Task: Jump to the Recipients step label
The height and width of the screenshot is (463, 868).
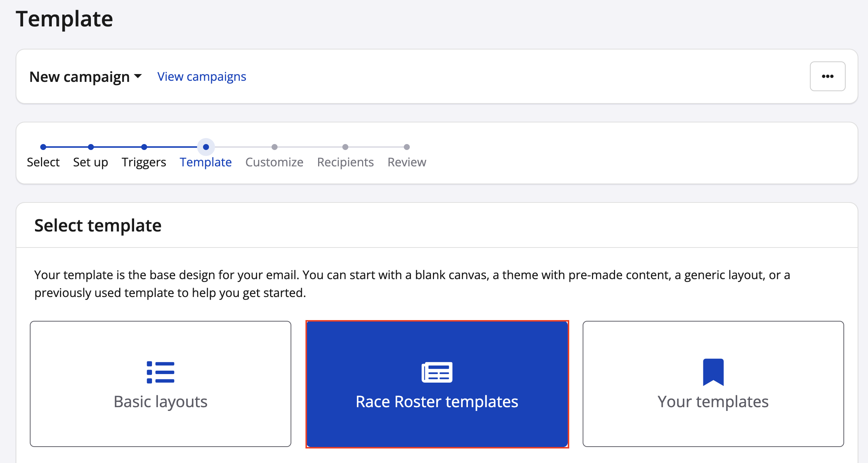Action: [x=345, y=162]
